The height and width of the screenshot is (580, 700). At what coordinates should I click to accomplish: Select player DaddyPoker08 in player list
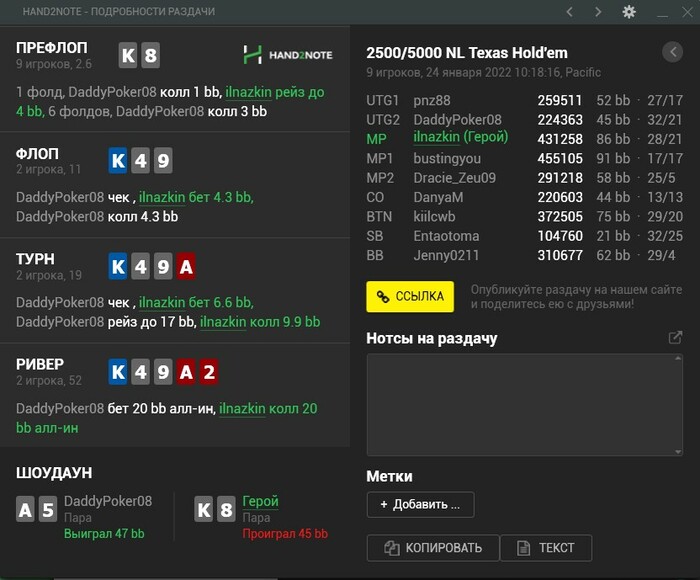457,120
